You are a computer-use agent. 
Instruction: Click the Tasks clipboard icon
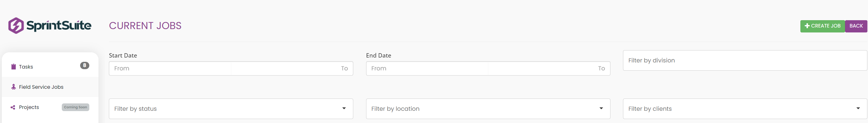[x=13, y=67]
